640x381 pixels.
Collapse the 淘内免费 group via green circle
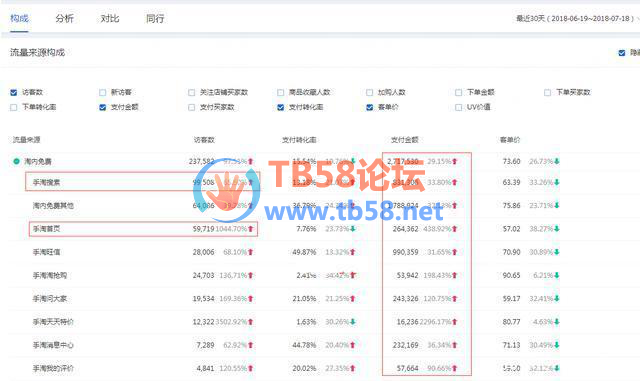point(16,161)
